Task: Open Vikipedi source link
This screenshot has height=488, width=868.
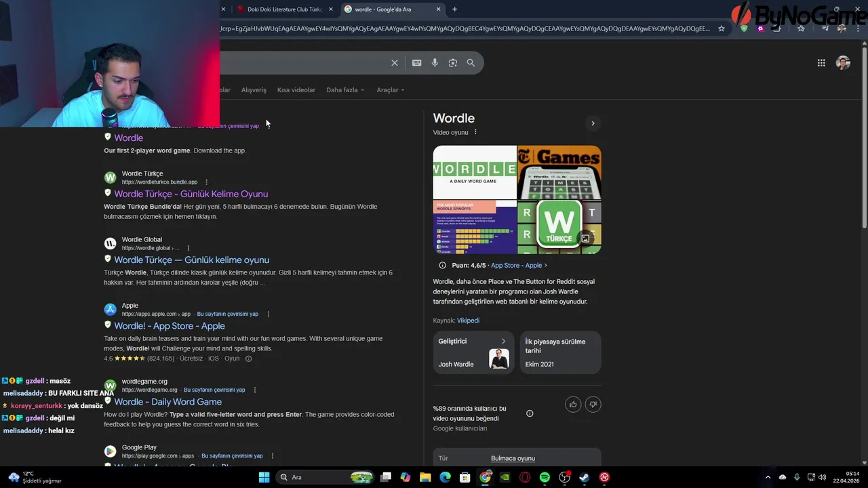Action: click(x=468, y=321)
